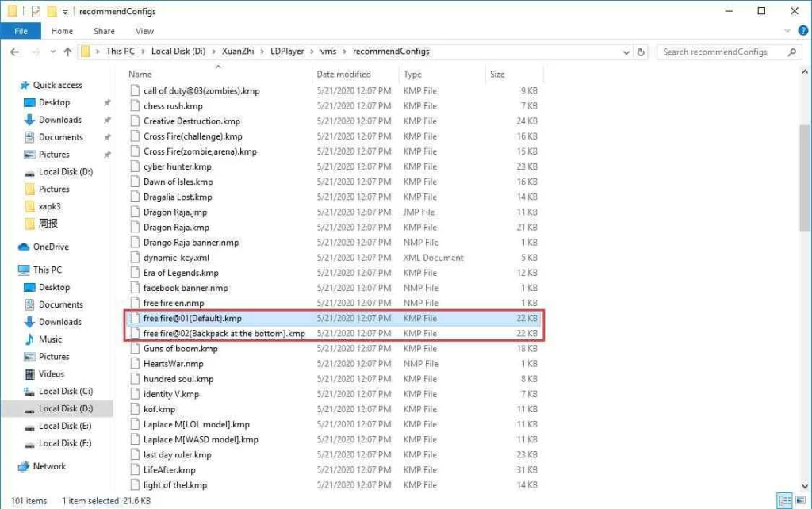Open Documents under Quick access
The width and height of the screenshot is (812, 509).
[x=60, y=137]
